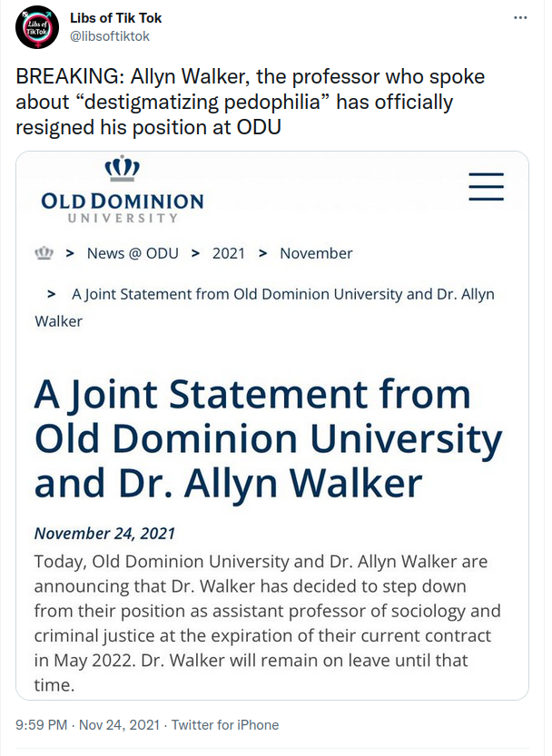Click the chevron arrow before November breadcrumb
The width and height of the screenshot is (552, 756).
pos(263,253)
